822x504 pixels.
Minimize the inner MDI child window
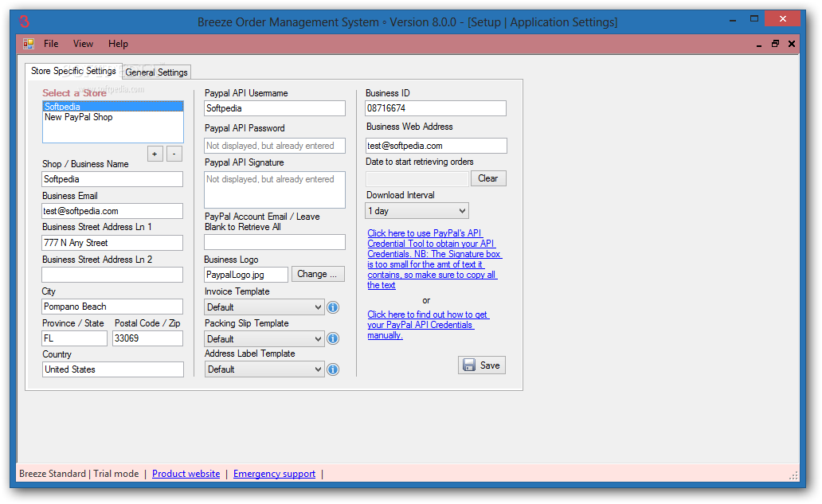[758, 44]
